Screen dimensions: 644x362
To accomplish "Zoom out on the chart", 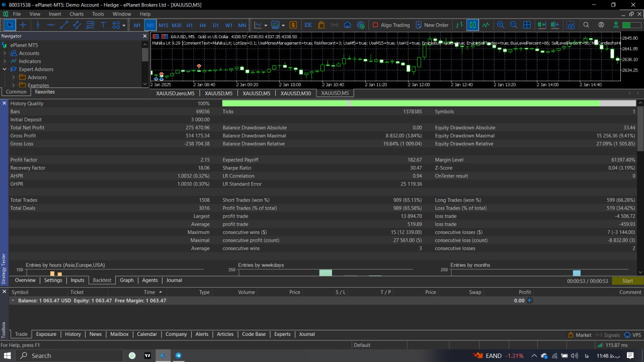I will click(x=514, y=25).
